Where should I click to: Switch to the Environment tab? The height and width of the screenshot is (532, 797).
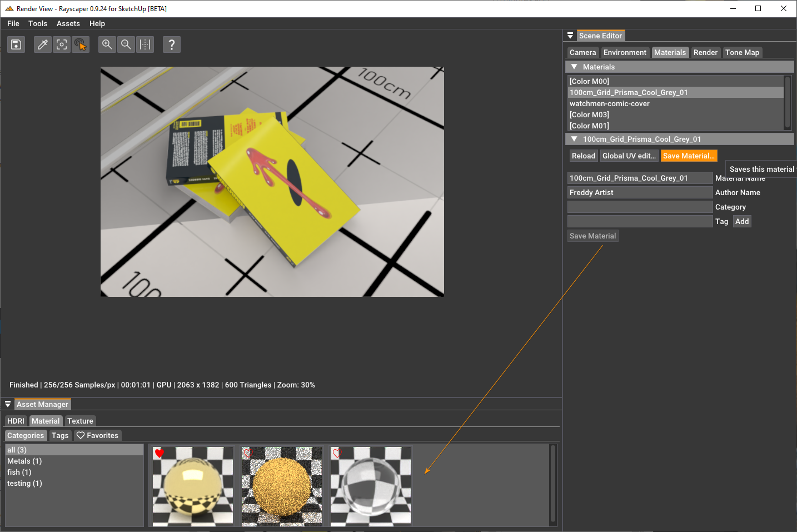tap(625, 52)
